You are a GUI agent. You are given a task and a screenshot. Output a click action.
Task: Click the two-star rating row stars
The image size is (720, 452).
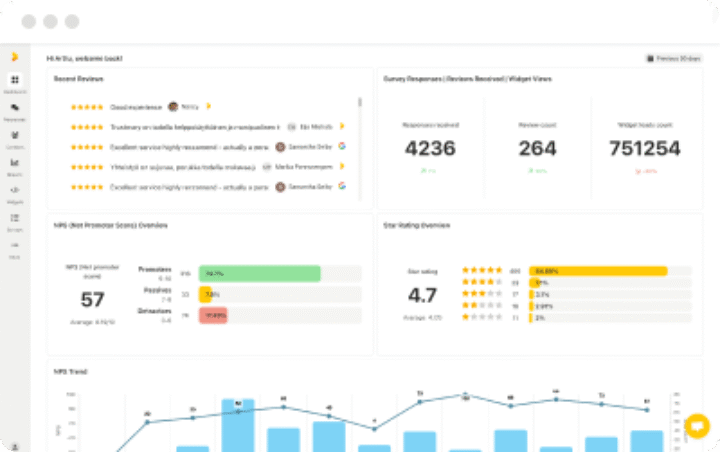click(x=482, y=305)
